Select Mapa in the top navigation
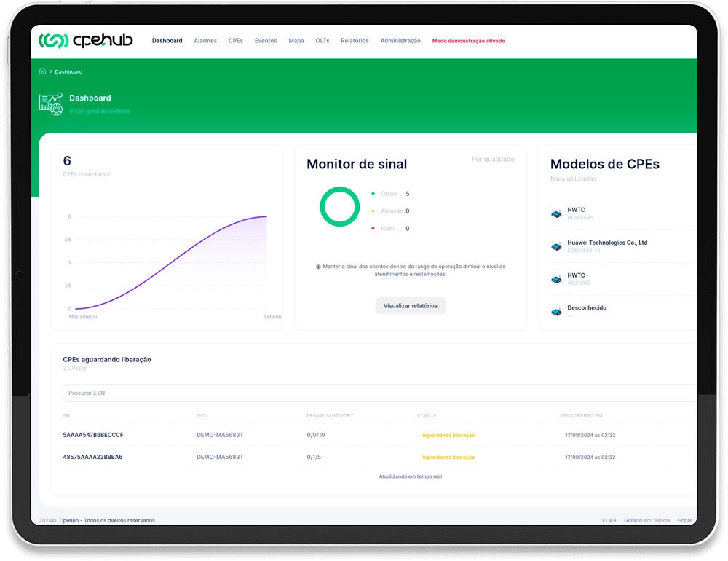728x561 pixels. tap(296, 41)
